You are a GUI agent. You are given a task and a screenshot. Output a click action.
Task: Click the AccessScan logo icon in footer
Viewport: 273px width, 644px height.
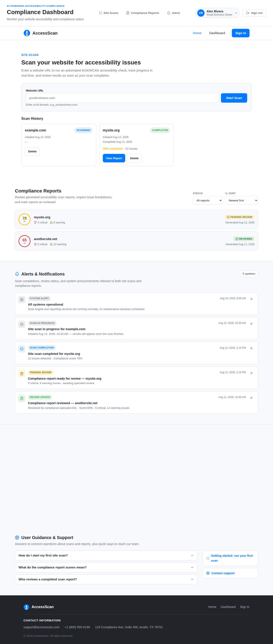point(26,607)
